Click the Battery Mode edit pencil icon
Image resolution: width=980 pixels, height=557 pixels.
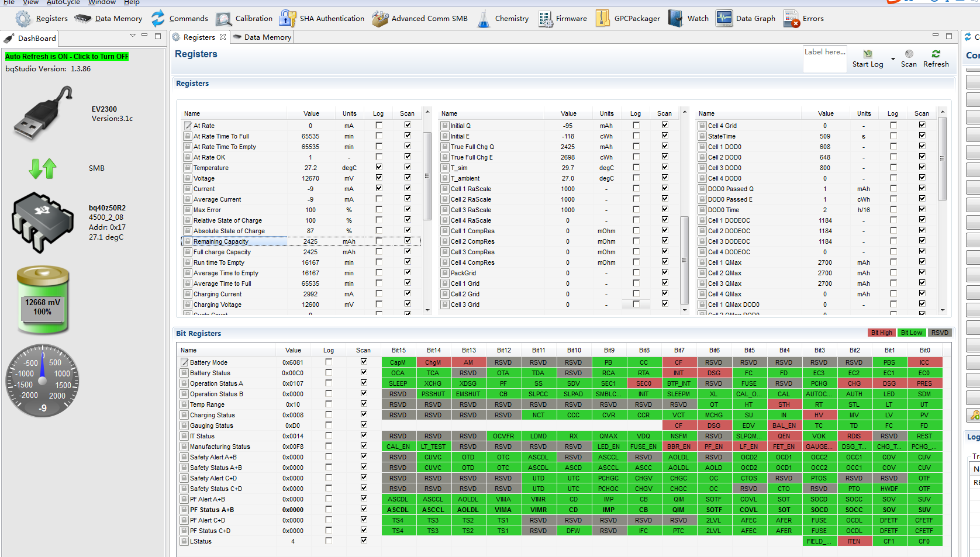pyautogui.click(x=184, y=362)
